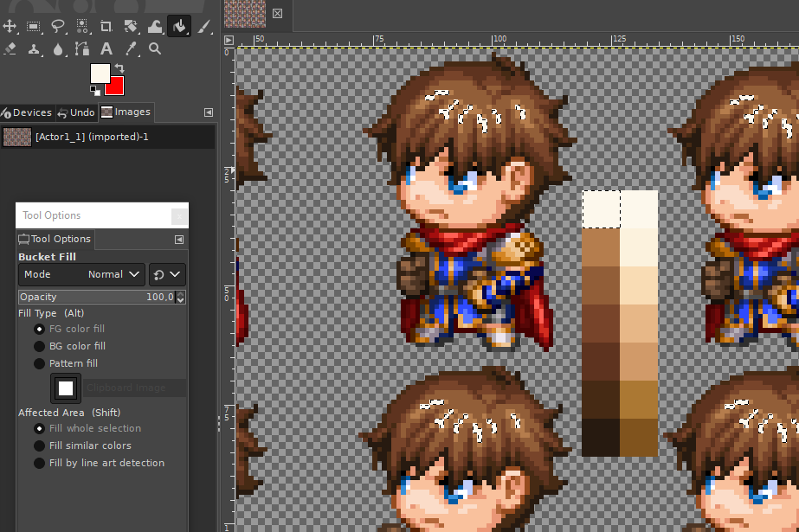The width and height of the screenshot is (799, 532).
Task: Close the image tab
Action: click(x=277, y=14)
